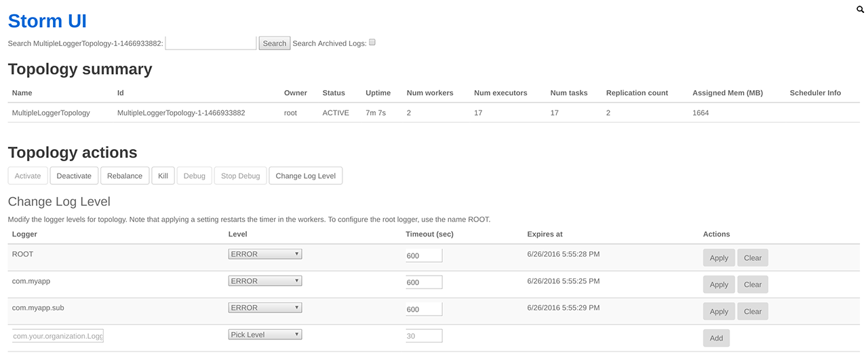This screenshot has width=868, height=361.
Task: Click the ROOT timeout field
Action: [424, 255]
